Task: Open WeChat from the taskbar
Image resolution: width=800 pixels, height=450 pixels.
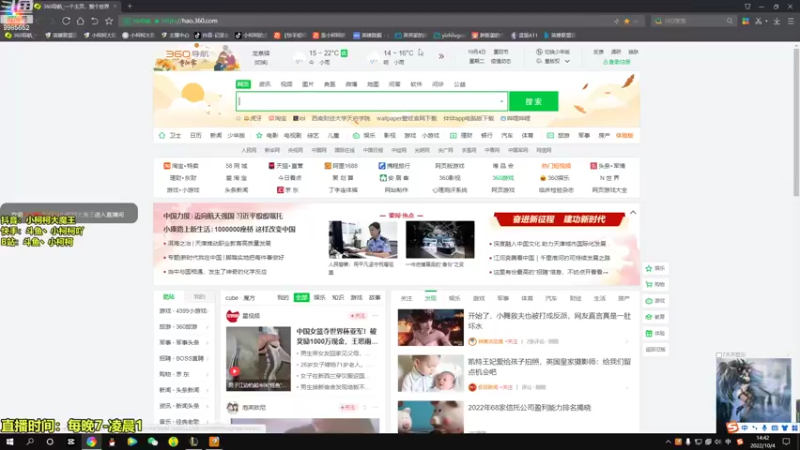Action: tap(153, 442)
